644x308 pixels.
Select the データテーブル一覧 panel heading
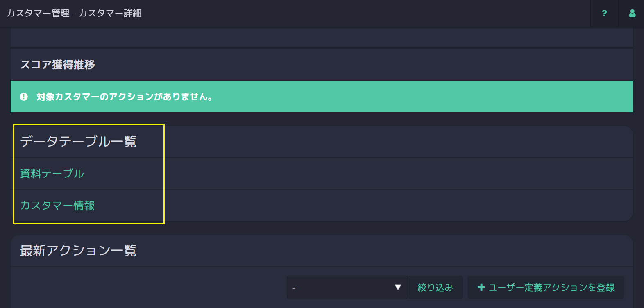tap(78, 142)
